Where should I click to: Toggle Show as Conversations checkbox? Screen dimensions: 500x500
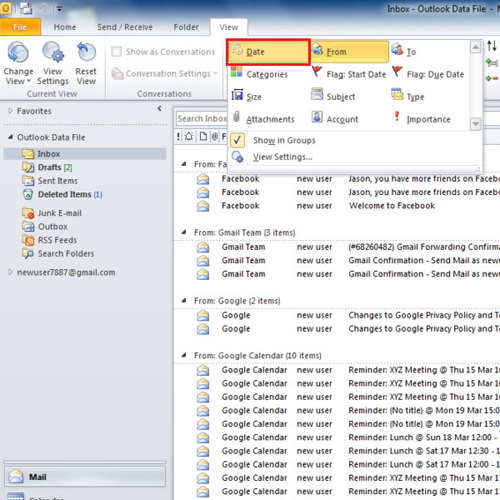pos(116,52)
